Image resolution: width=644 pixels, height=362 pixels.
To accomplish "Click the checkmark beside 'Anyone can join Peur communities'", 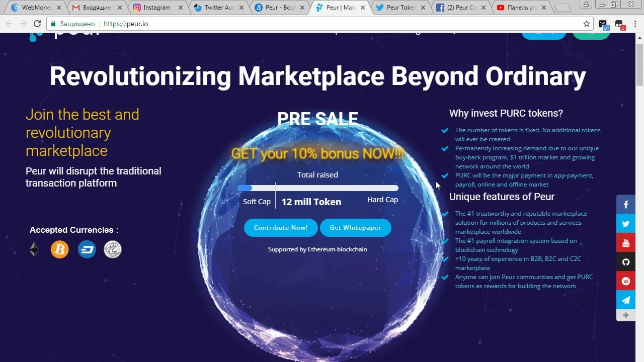I will point(445,277).
